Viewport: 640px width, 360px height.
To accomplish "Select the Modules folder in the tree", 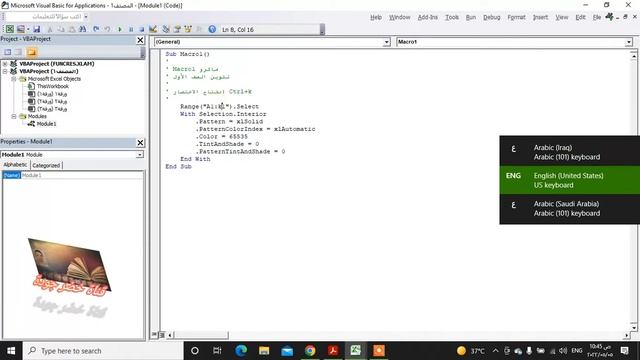I will point(37,116).
